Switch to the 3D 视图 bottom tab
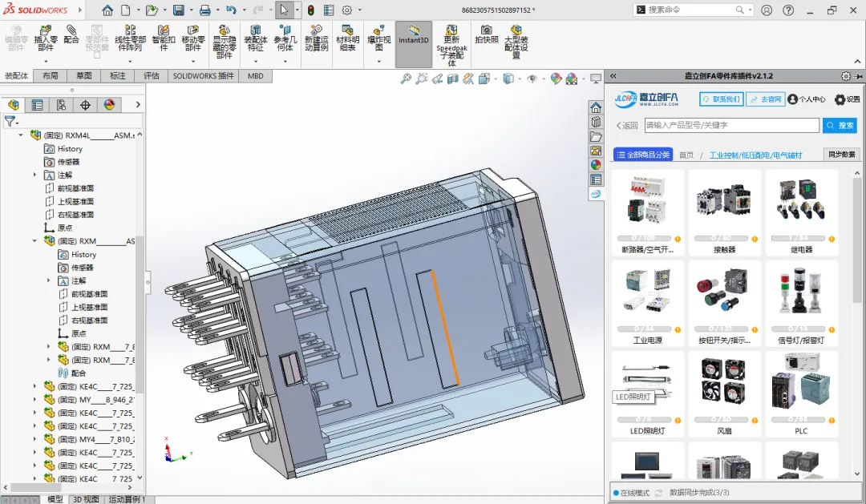 (86, 499)
